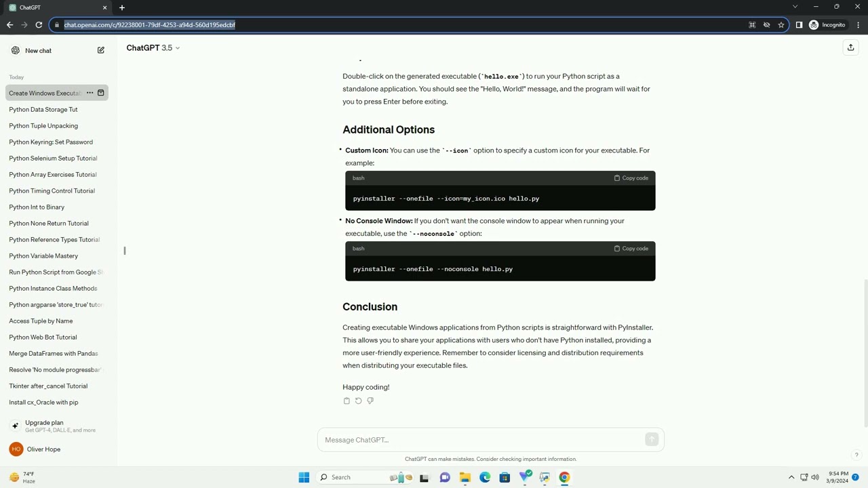Click the send message arrow button

click(652, 440)
